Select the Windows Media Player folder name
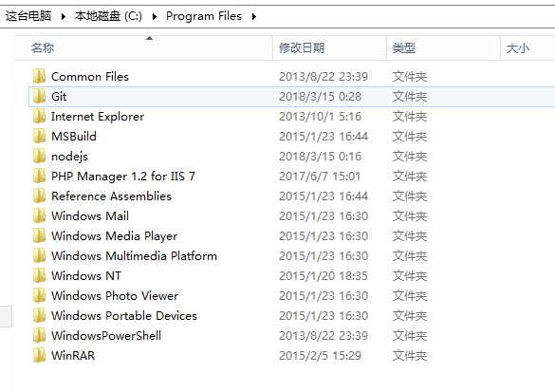 click(x=115, y=235)
